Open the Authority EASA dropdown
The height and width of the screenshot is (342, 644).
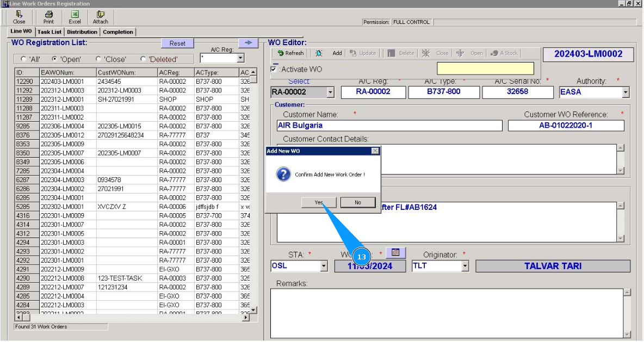pos(625,92)
